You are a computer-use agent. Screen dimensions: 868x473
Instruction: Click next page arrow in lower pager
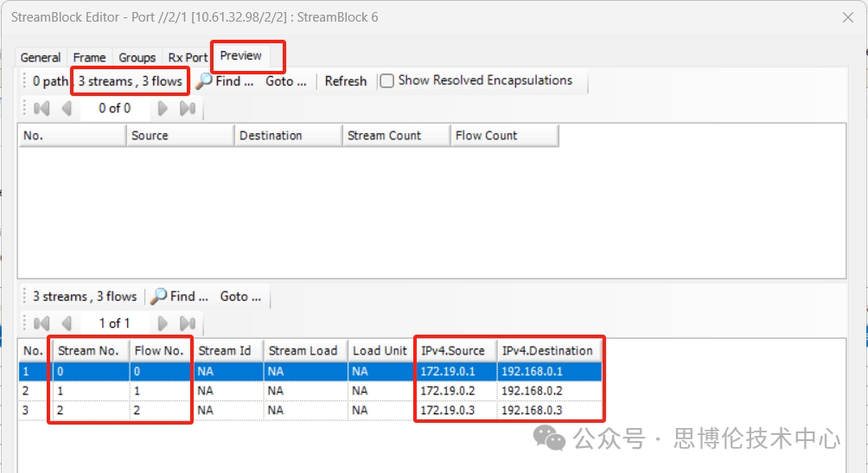tap(163, 323)
